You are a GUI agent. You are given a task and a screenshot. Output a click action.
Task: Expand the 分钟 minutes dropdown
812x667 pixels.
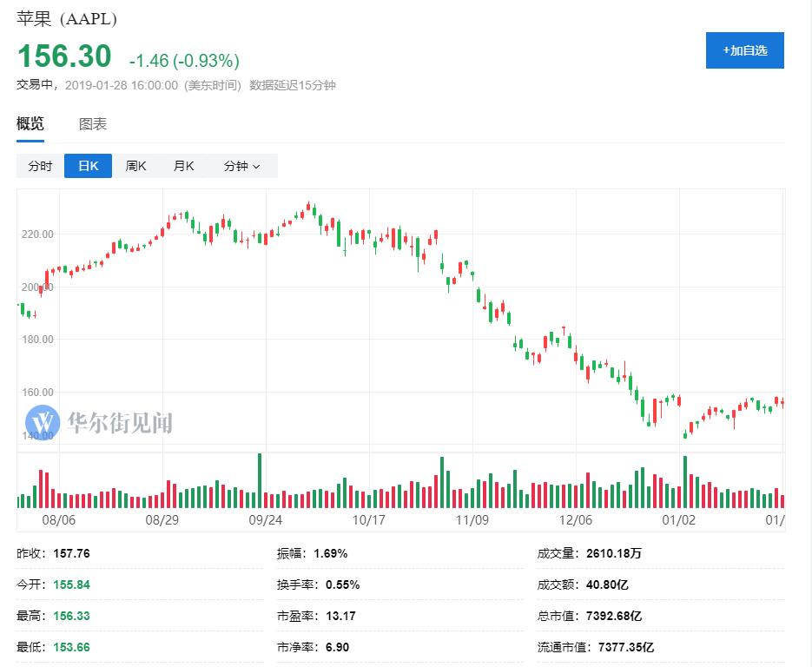tap(241, 166)
